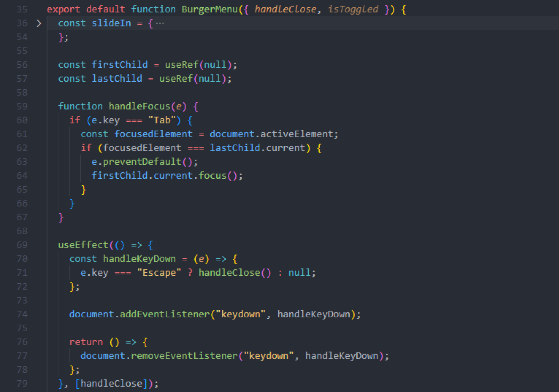
Task: Click handleKeyDown in its const declaration
Action: pos(139,259)
